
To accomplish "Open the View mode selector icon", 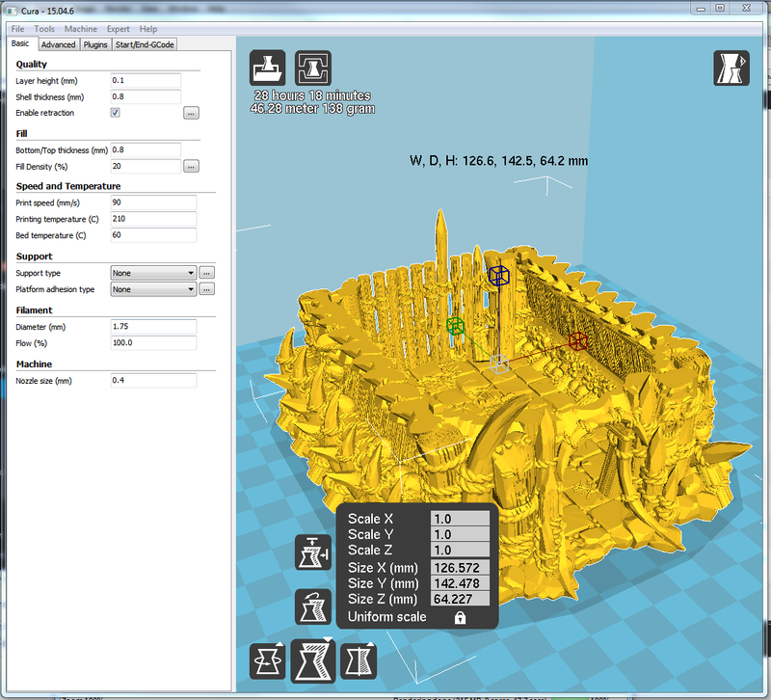I will tap(731, 67).
